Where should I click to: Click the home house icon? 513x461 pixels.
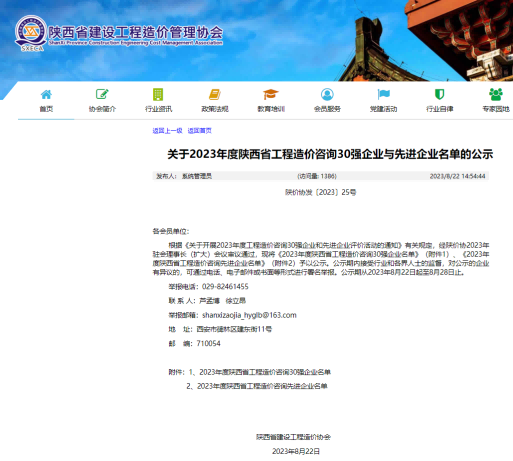pyautogui.click(x=46, y=94)
